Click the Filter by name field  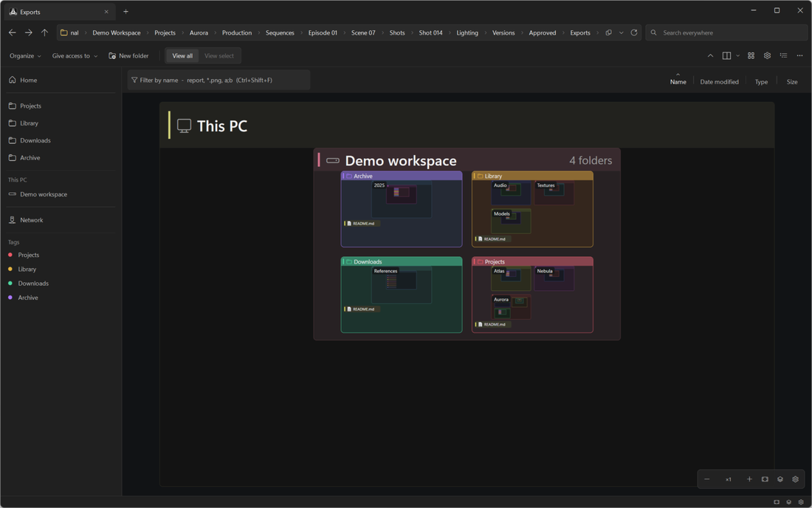pos(219,80)
